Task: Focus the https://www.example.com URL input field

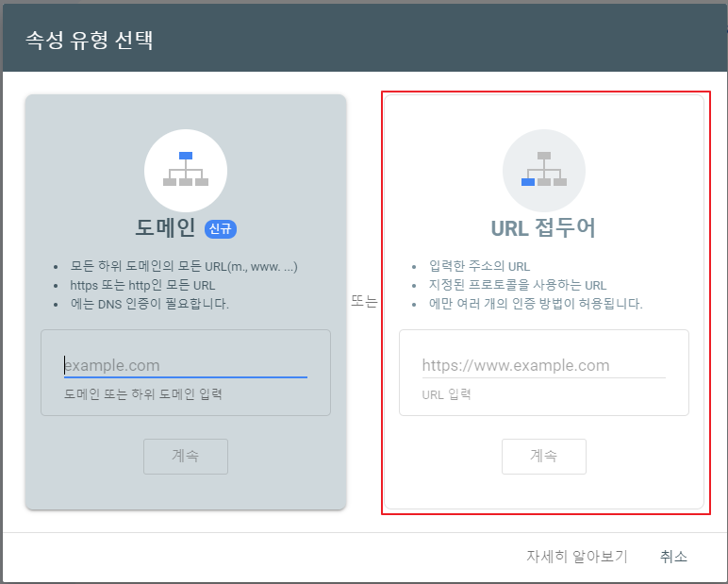Action: point(544,365)
